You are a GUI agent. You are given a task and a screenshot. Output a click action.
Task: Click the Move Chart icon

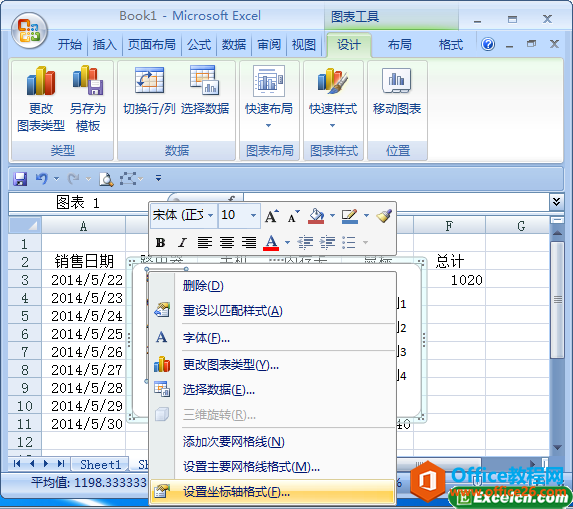[x=396, y=80]
